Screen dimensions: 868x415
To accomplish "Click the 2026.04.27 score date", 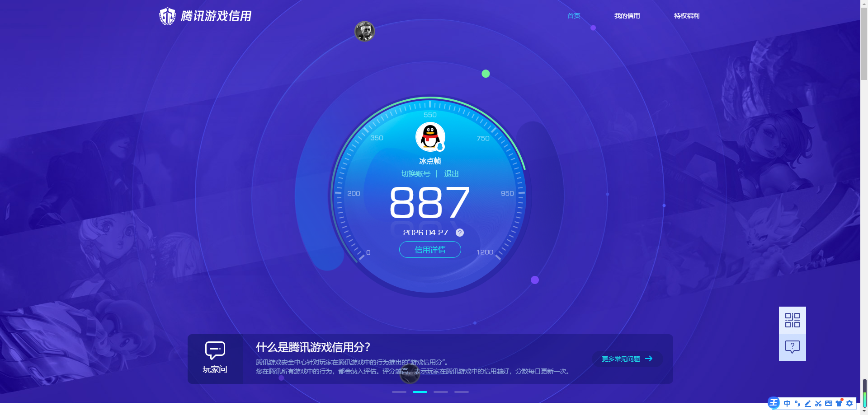I will (x=425, y=233).
